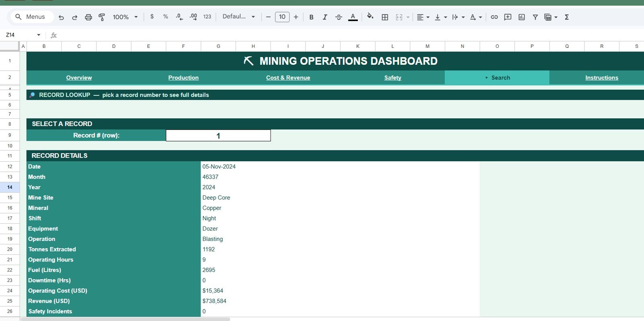644x321 pixels.
Task: Select column G header
Action: 218,46
